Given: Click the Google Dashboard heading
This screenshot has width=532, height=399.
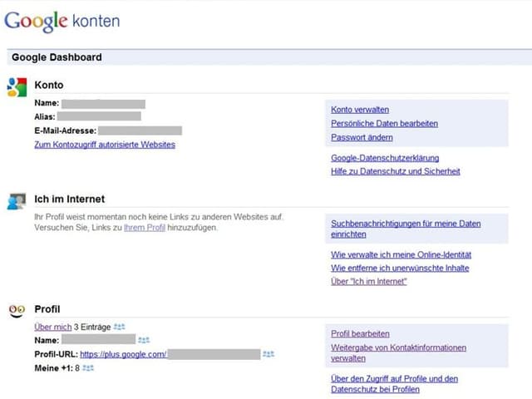Looking at the screenshot, I should [x=57, y=57].
